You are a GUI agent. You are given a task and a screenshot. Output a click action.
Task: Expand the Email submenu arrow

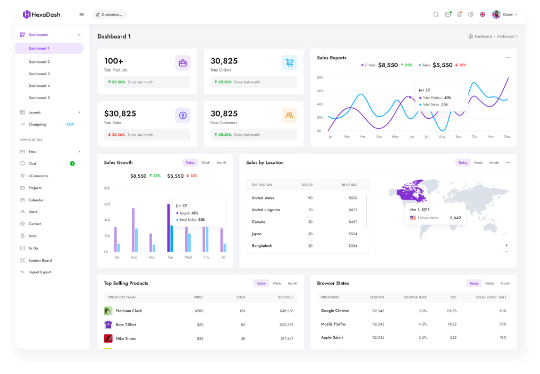(80, 152)
